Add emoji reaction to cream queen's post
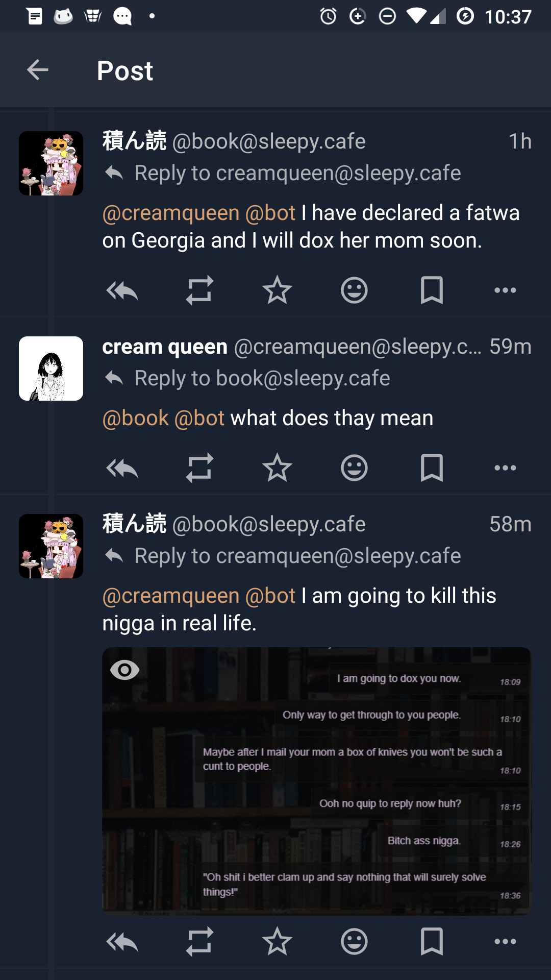 click(x=354, y=468)
